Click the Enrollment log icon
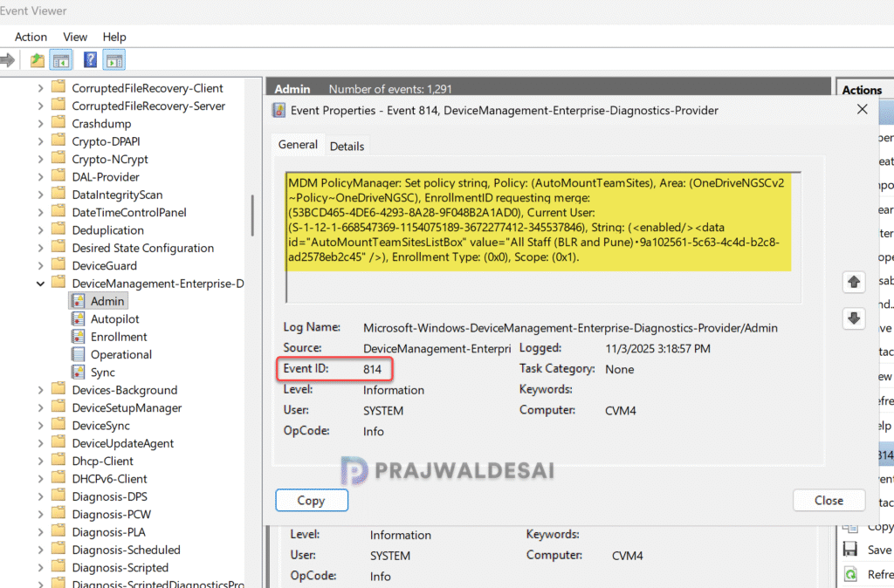 point(78,336)
